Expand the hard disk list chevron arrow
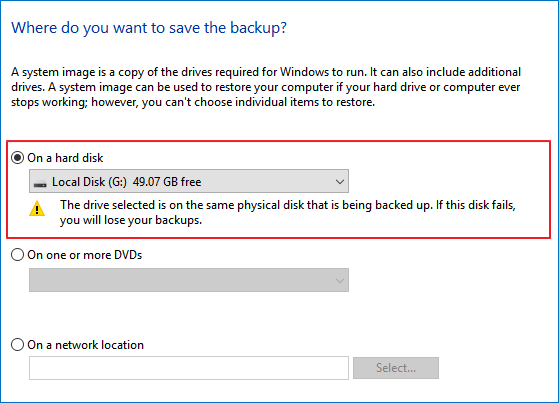This screenshot has width=559, height=403. pos(340,182)
